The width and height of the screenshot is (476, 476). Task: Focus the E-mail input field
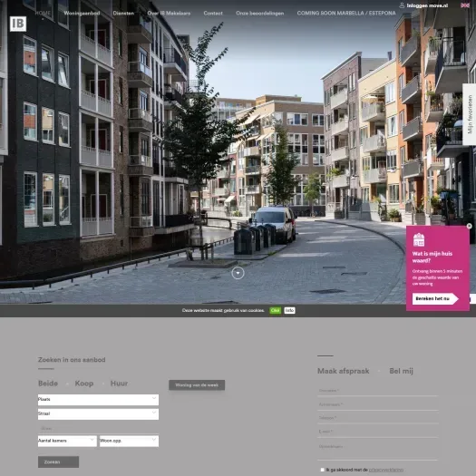click(x=378, y=432)
